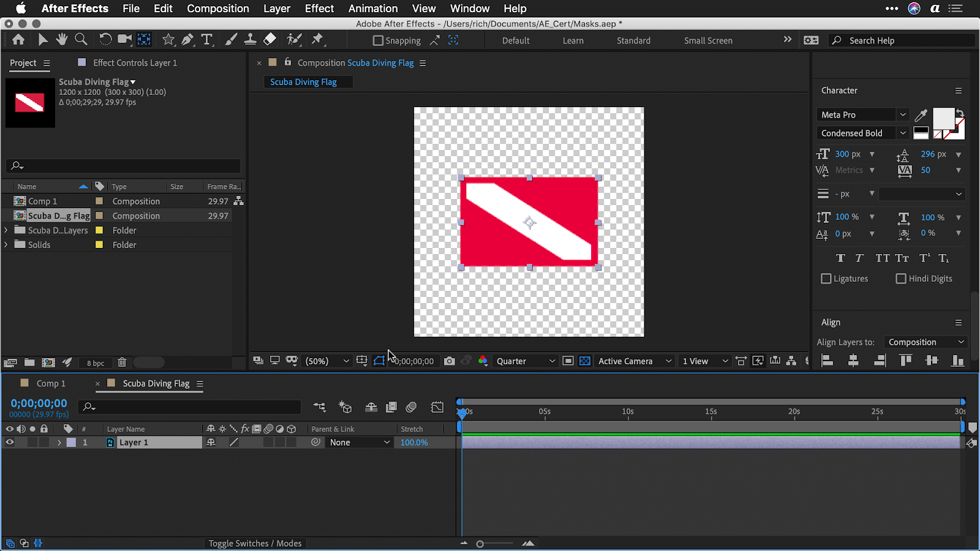Enable the Ligatures checkbox
This screenshot has height=551, width=980.
[x=826, y=279]
